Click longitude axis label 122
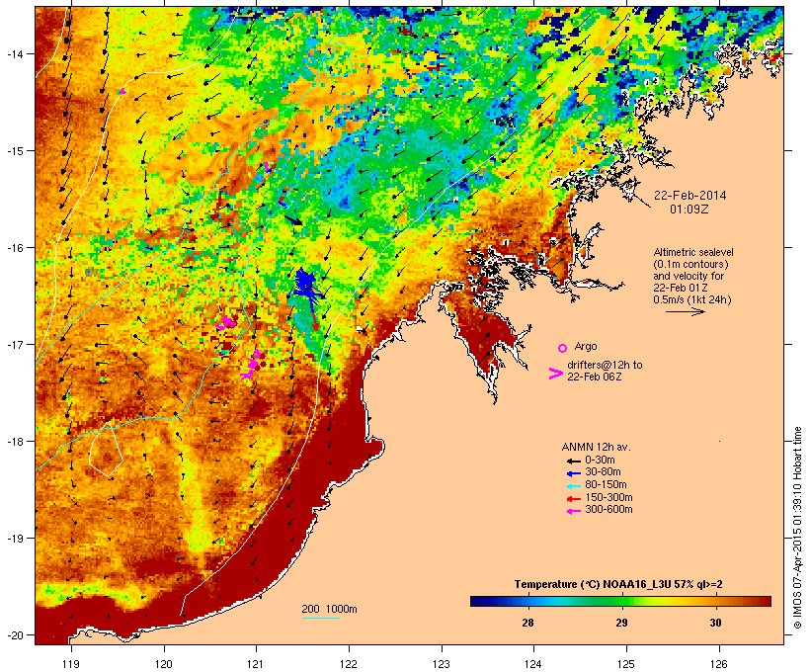 click(x=349, y=664)
